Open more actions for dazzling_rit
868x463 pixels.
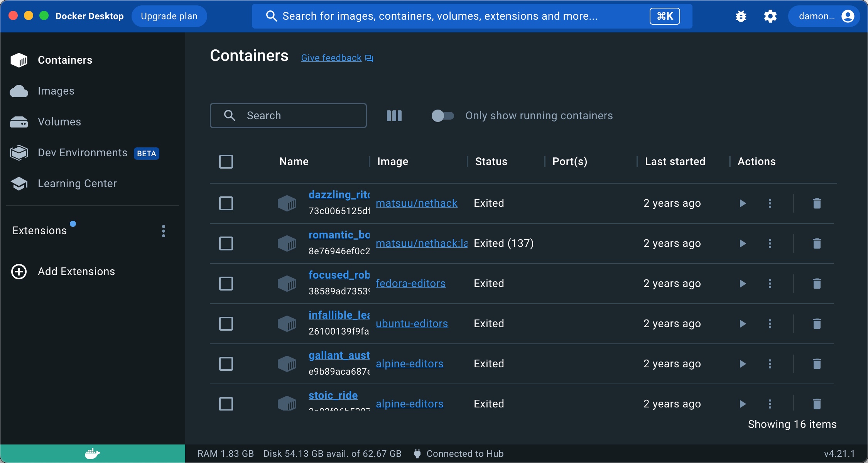(770, 203)
